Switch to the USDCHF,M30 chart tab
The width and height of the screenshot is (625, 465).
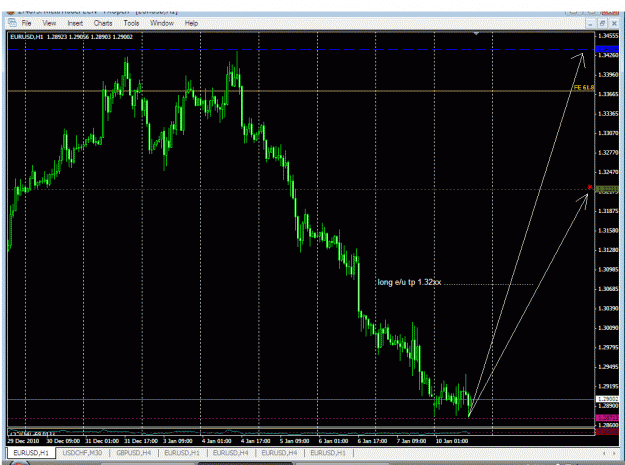coord(82,453)
